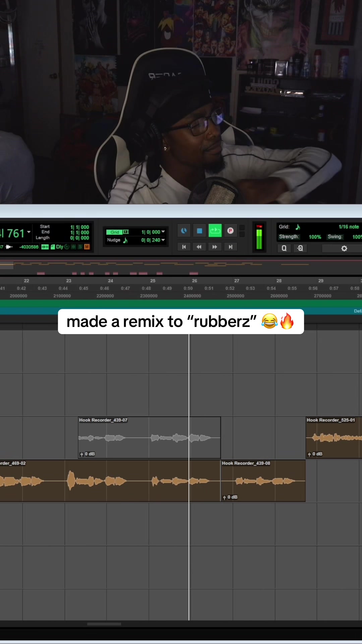Click bar 24 on the ruler
Screen dimensions: 362x644
coord(111,281)
